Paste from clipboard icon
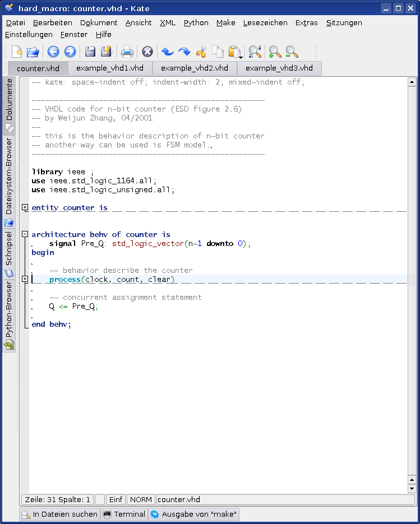 pos(234,52)
